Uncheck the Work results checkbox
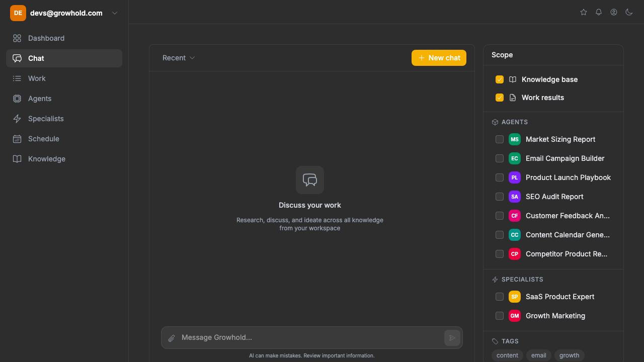This screenshot has height=362, width=644. tap(500, 98)
